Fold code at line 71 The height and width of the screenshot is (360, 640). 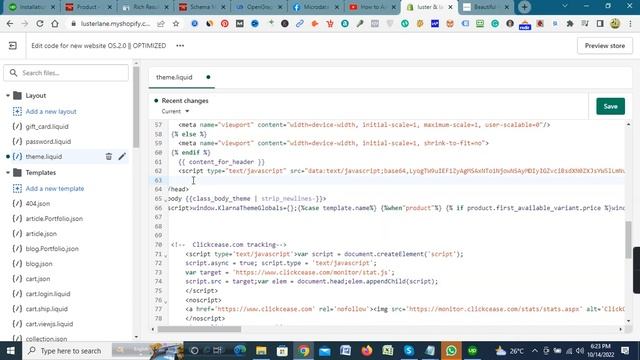tap(166, 255)
